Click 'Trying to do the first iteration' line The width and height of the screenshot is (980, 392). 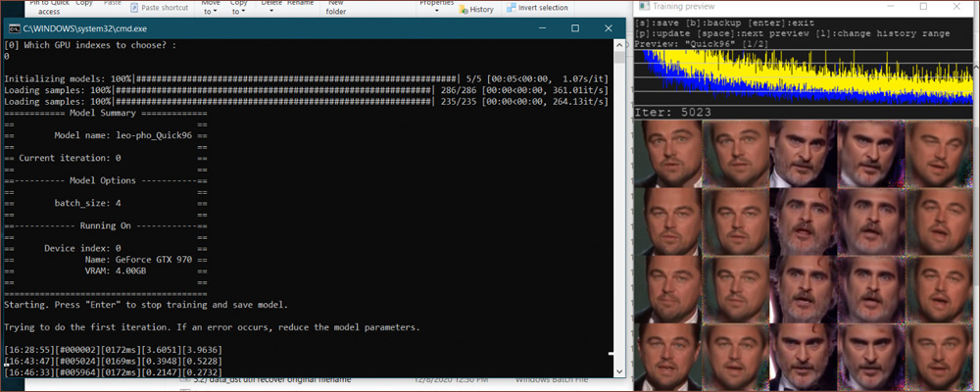coord(213,327)
